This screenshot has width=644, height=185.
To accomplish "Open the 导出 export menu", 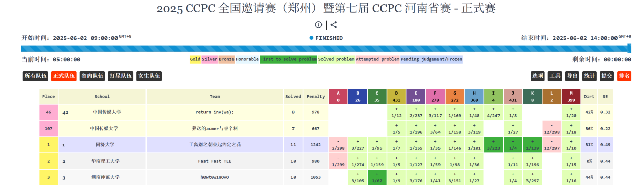I will pos(572,76).
